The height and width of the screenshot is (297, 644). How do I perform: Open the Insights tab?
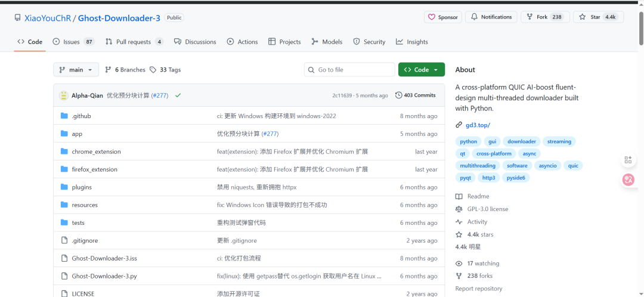[x=412, y=42]
